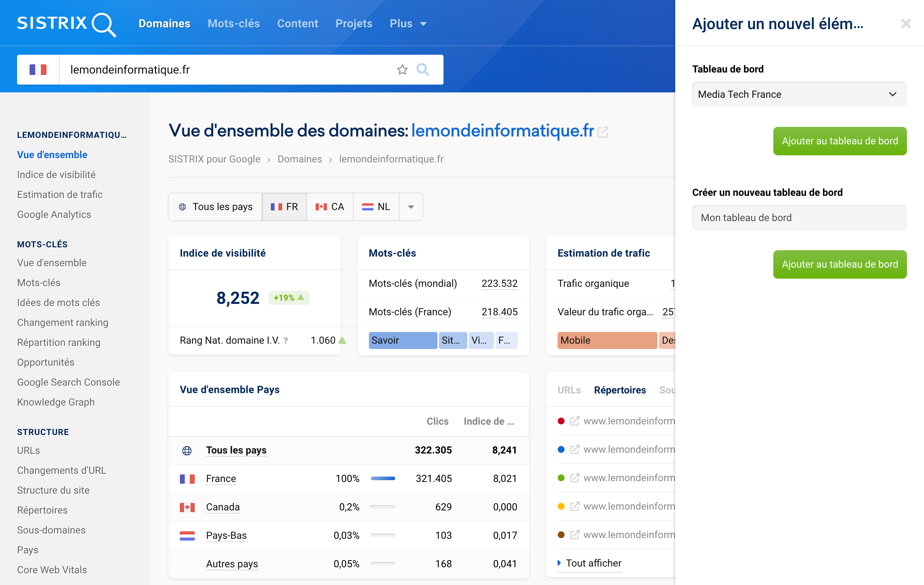Select FR country filter
Viewport: 924px width, 585px height.
click(284, 207)
